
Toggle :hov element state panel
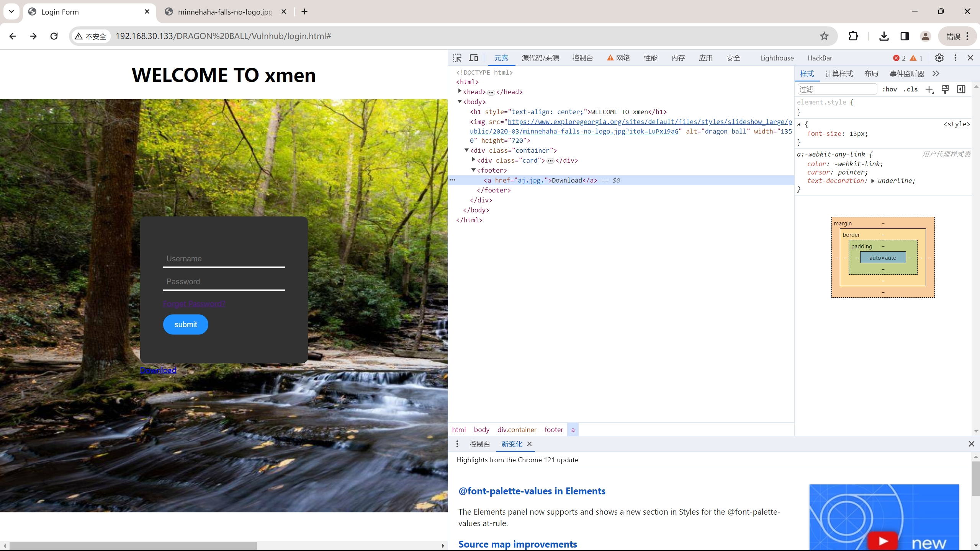889,89
